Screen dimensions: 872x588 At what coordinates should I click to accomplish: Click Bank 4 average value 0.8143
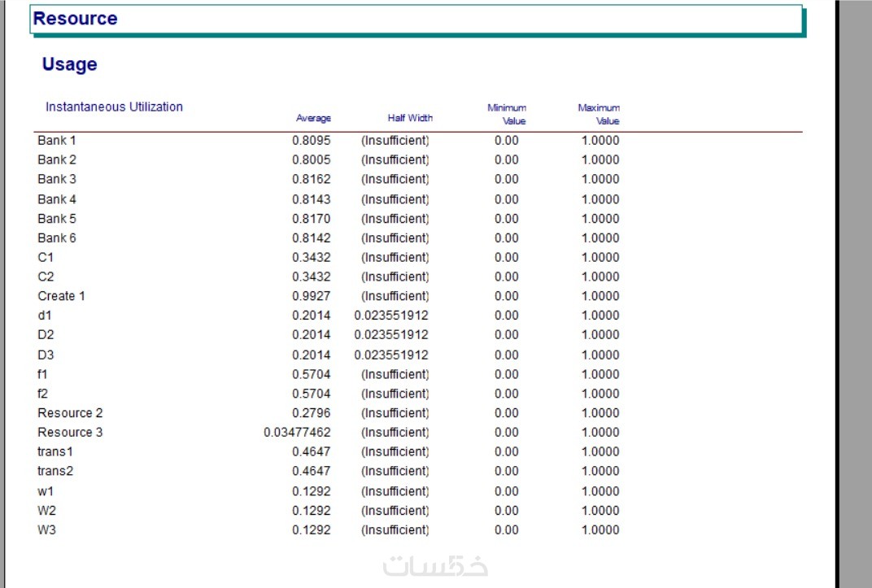click(312, 199)
